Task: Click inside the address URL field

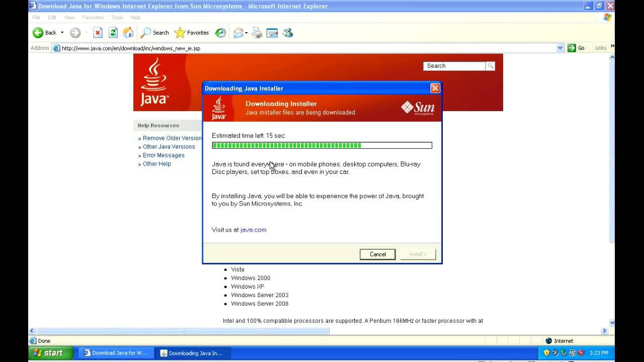Action: tap(308, 48)
